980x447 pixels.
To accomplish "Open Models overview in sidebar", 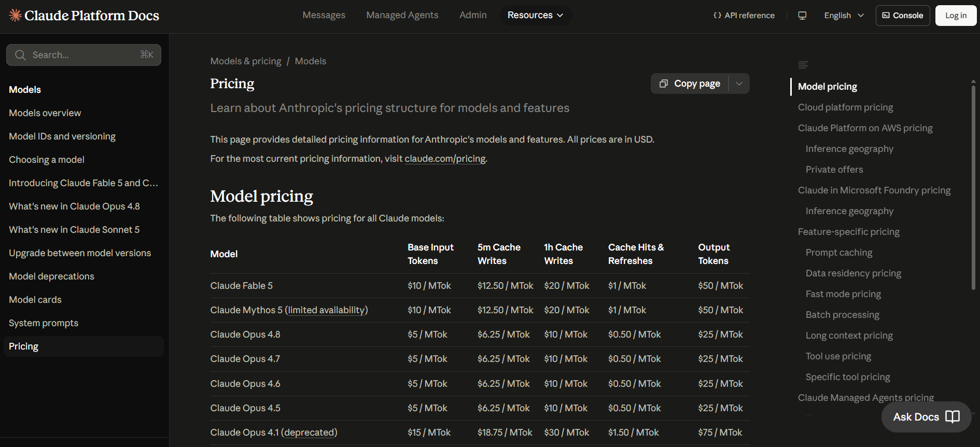I will tap(45, 113).
